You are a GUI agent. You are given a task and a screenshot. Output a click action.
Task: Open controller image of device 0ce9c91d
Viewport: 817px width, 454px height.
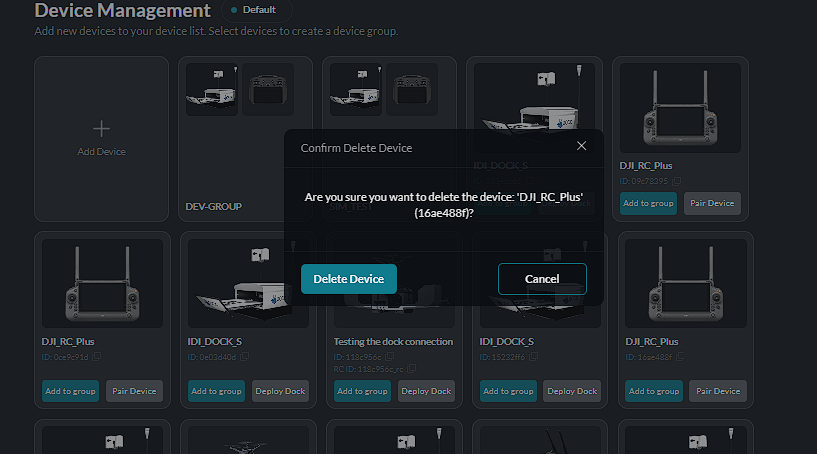click(102, 283)
